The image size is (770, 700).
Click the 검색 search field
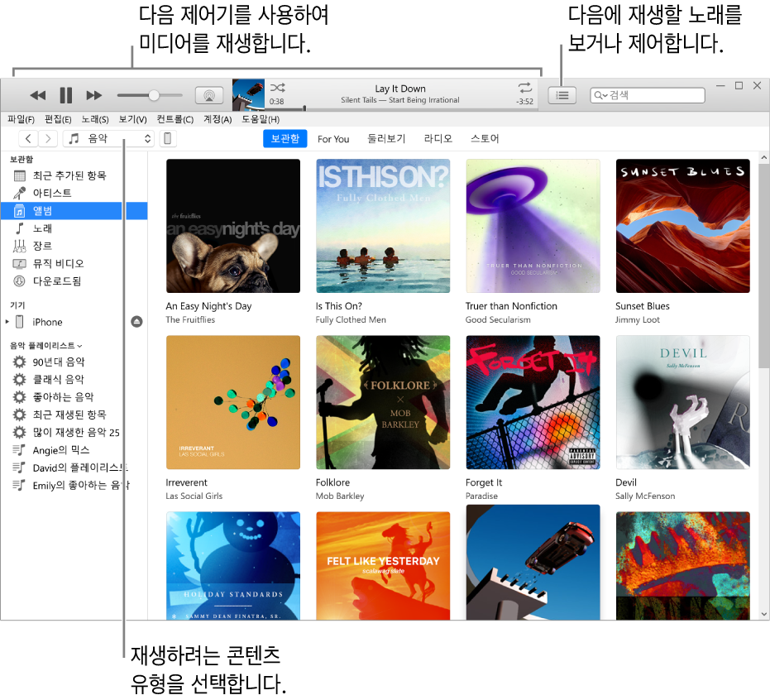coord(648,95)
